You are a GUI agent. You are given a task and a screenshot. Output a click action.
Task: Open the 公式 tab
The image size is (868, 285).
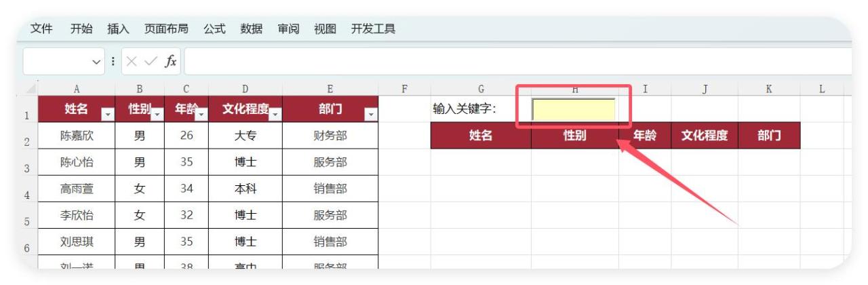pyautogui.click(x=214, y=28)
